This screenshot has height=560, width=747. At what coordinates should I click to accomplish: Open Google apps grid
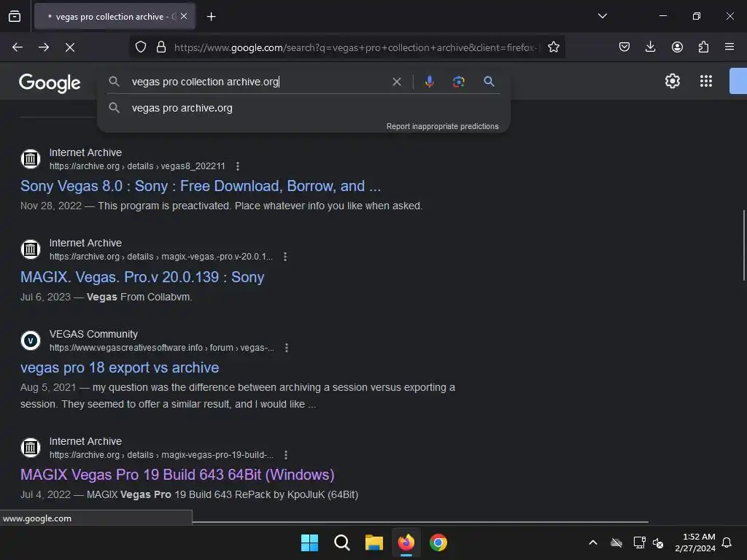[706, 81]
